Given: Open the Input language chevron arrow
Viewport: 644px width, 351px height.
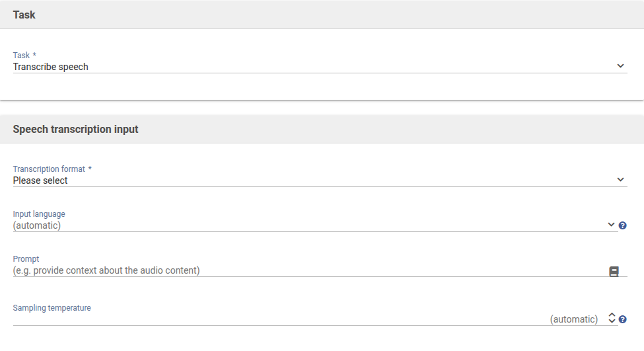Looking at the screenshot, I should pyautogui.click(x=611, y=225).
